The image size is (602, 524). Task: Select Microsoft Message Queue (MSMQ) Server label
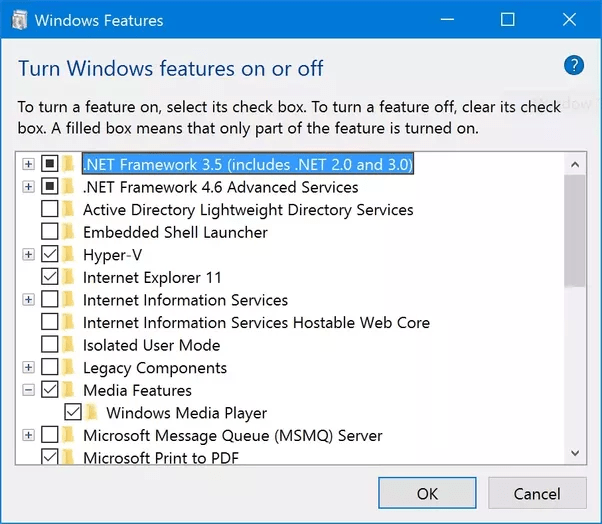(233, 435)
